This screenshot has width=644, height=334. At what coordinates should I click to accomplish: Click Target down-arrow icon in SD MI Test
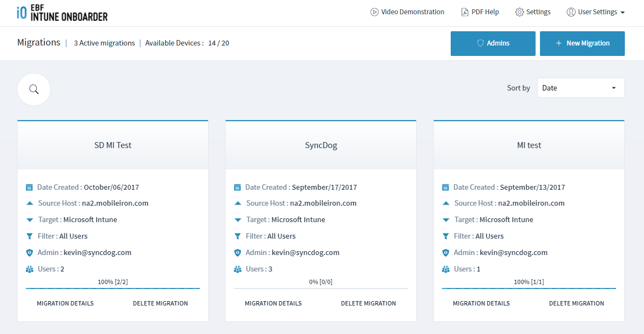(30, 220)
